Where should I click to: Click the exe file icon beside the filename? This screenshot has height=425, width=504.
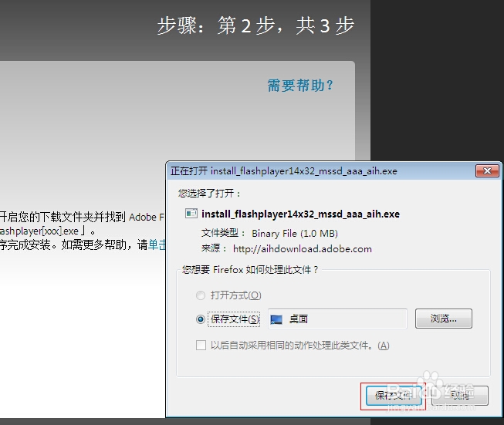tap(191, 214)
